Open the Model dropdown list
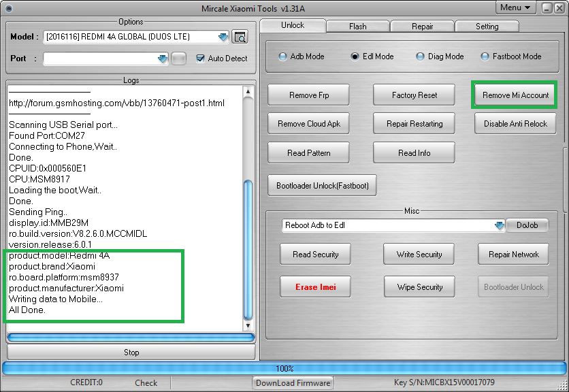This screenshot has height=392, width=569. point(223,37)
